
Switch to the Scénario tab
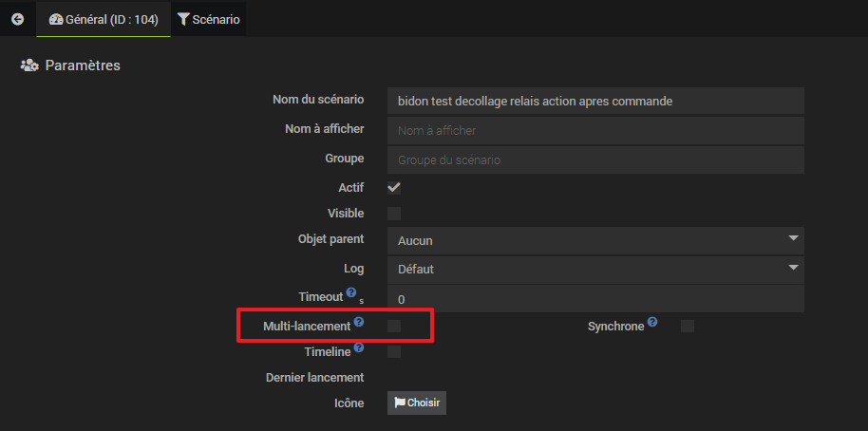209,19
